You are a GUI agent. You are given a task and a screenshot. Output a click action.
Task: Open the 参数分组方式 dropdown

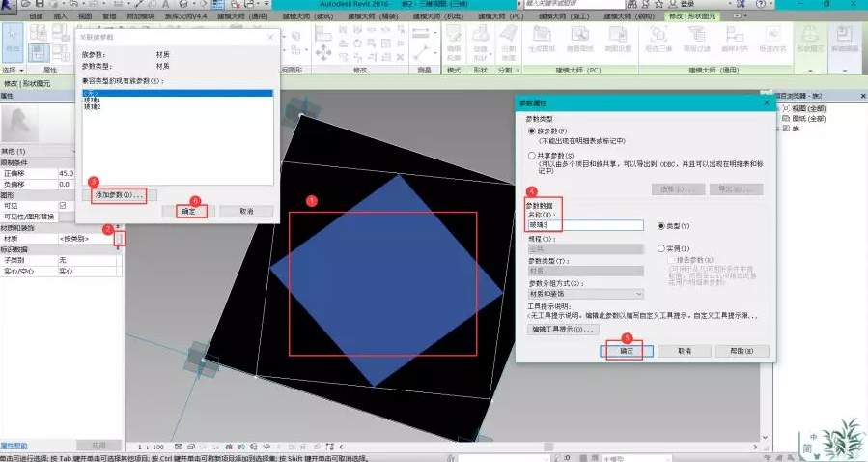[585, 294]
